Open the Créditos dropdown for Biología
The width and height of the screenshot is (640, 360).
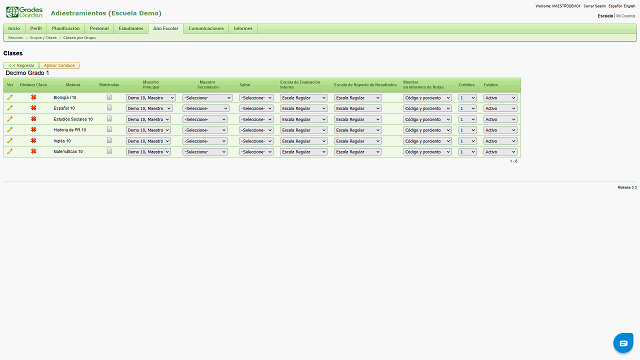pyautogui.click(x=467, y=98)
